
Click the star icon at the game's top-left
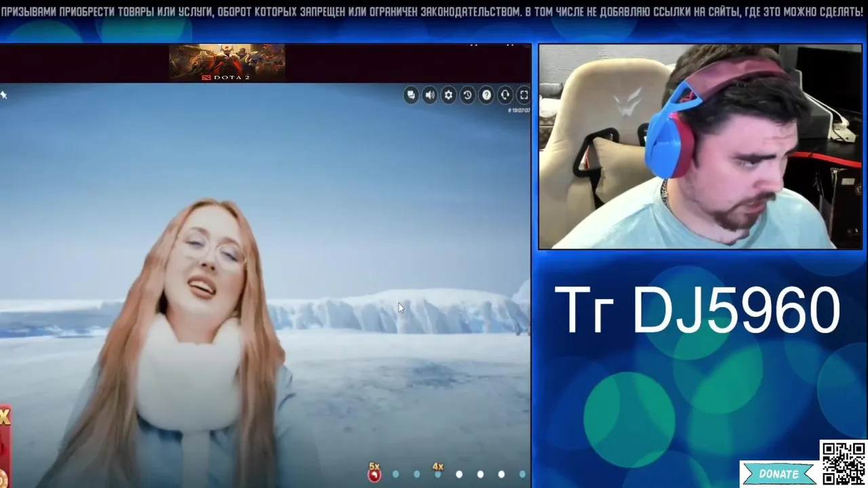[3, 95]
